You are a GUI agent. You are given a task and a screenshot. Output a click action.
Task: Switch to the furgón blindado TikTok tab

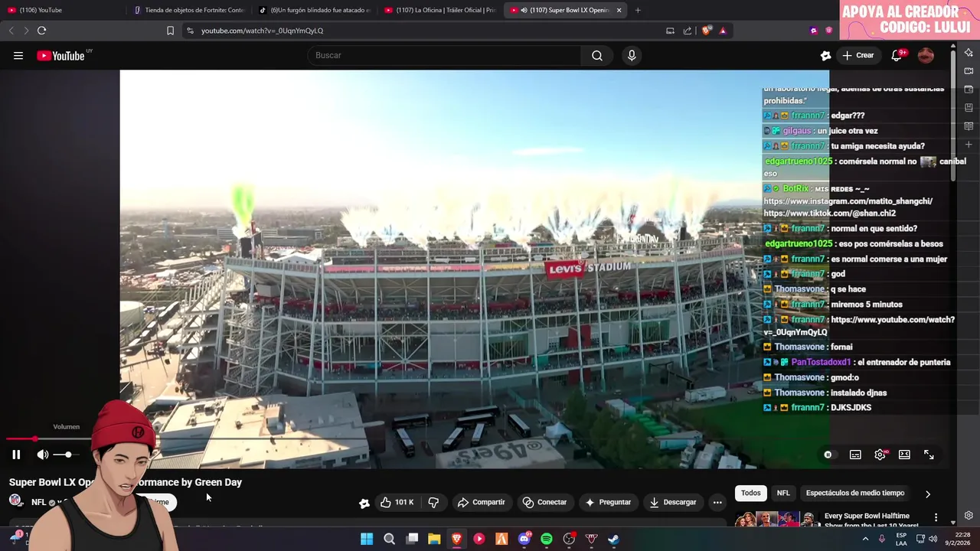pos(314,10)
